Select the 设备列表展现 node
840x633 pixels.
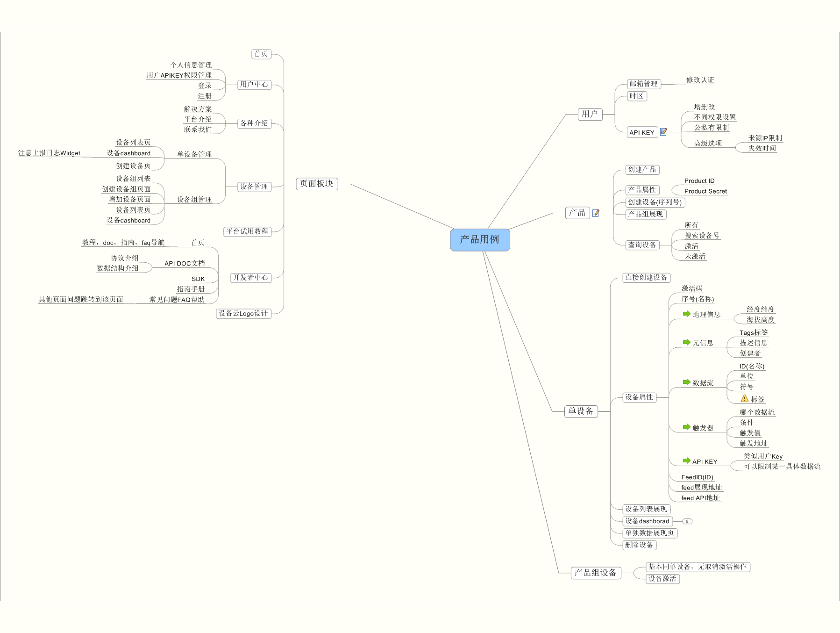(647, 509)
